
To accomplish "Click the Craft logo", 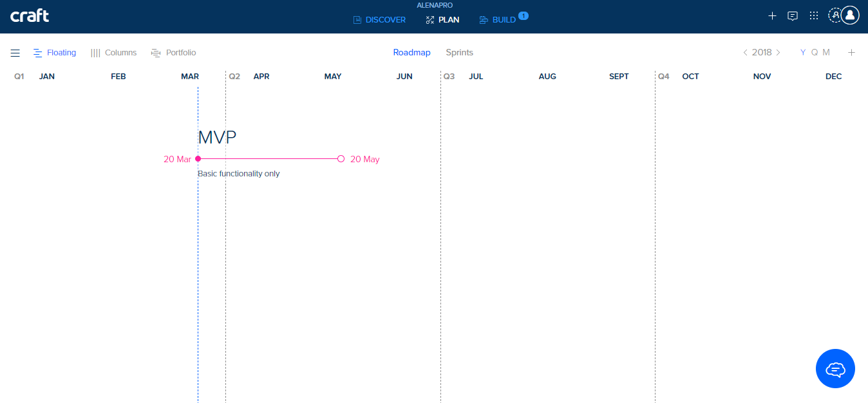I will tap(30, 15).
